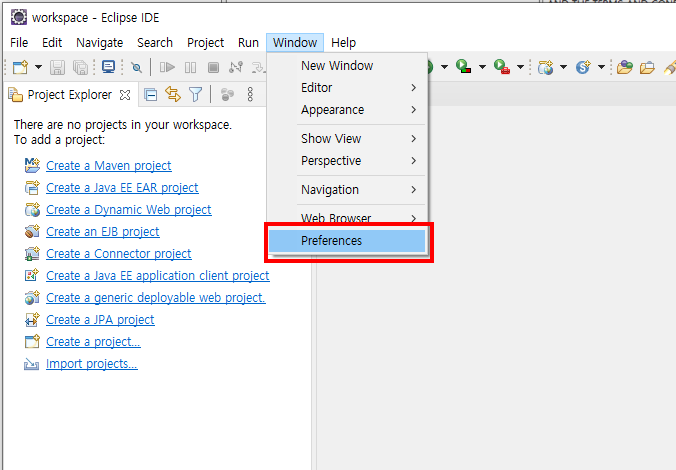Open the New wizard dropdown arrow
This screenshot has width=676, height=470.
38,67
